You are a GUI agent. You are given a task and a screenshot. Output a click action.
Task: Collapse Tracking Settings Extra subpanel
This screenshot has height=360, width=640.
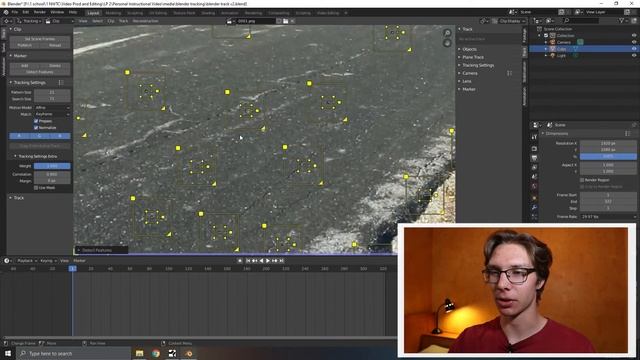[x=35, y=156]
